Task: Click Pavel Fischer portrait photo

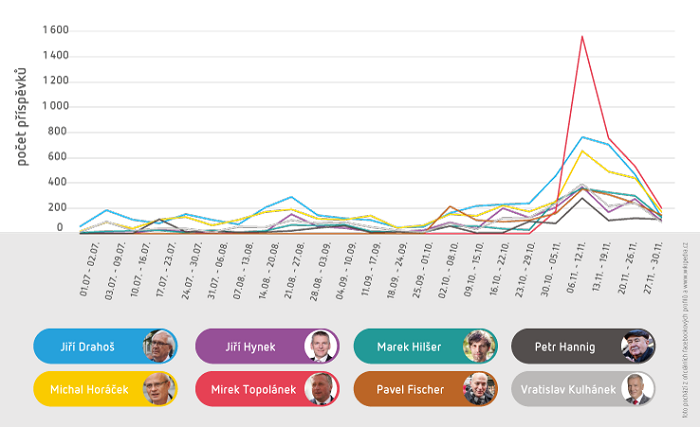Action: (479, 388)
